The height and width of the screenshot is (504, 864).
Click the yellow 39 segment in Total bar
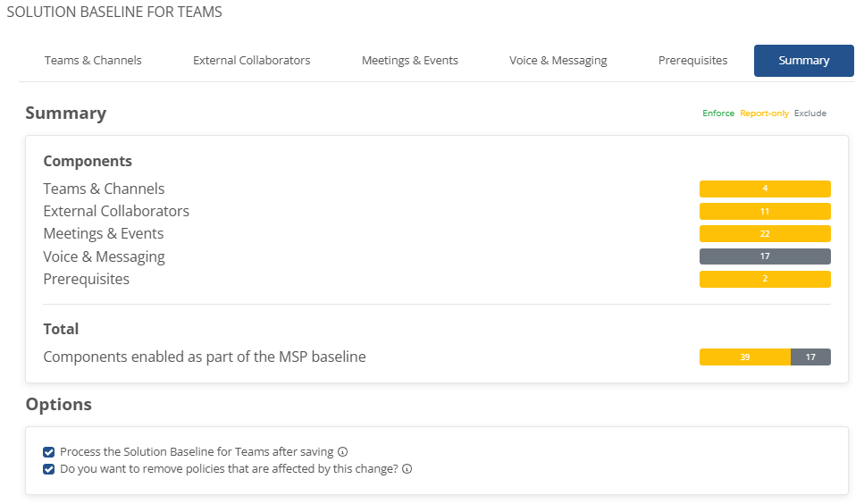[745, 357]
